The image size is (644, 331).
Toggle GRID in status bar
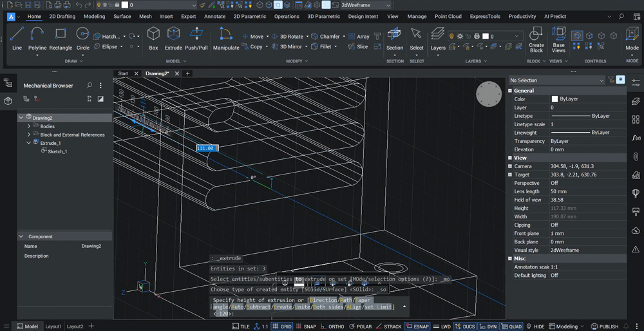282,326
